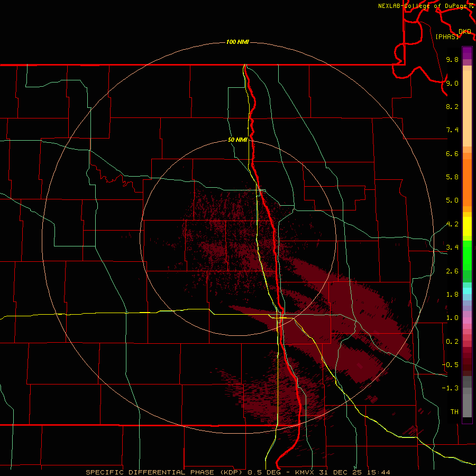The width and height of the screenshot is (476, 476).
Task: Click the bright green segment of the color bar
Action: pyautogui.click(x=467, y=254)
